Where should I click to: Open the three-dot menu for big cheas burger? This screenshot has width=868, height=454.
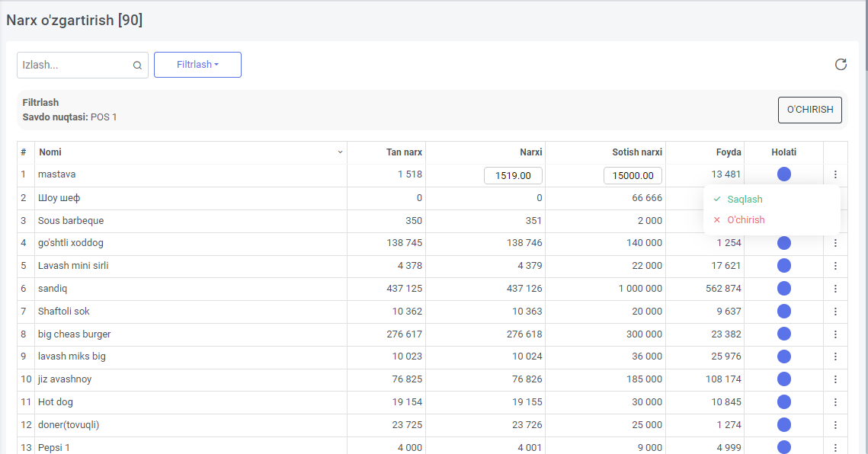pos(835,334)
